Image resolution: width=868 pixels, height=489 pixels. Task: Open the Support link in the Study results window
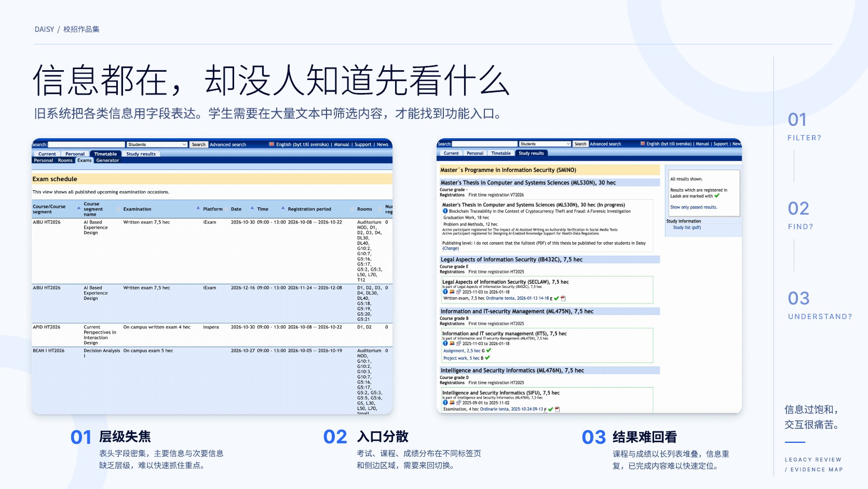(721, 143)
